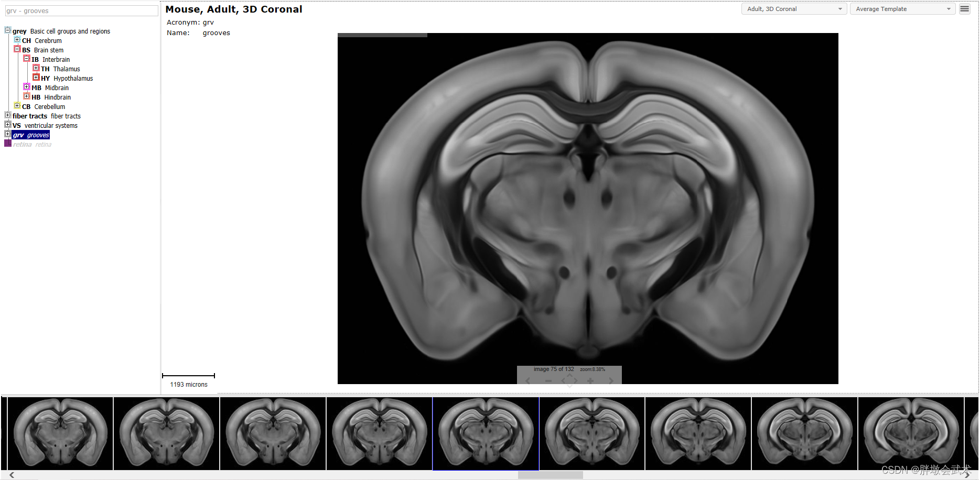Open the seventh coronal thumbnail
This screenshot has height=480, width=980.
click(x=698, y=433)
